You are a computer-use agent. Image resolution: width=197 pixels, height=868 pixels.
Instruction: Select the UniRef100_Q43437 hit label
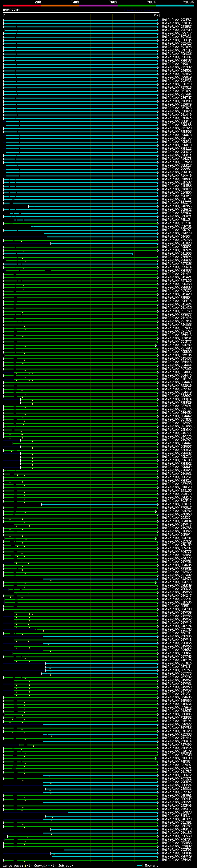(x=177, y=358)
